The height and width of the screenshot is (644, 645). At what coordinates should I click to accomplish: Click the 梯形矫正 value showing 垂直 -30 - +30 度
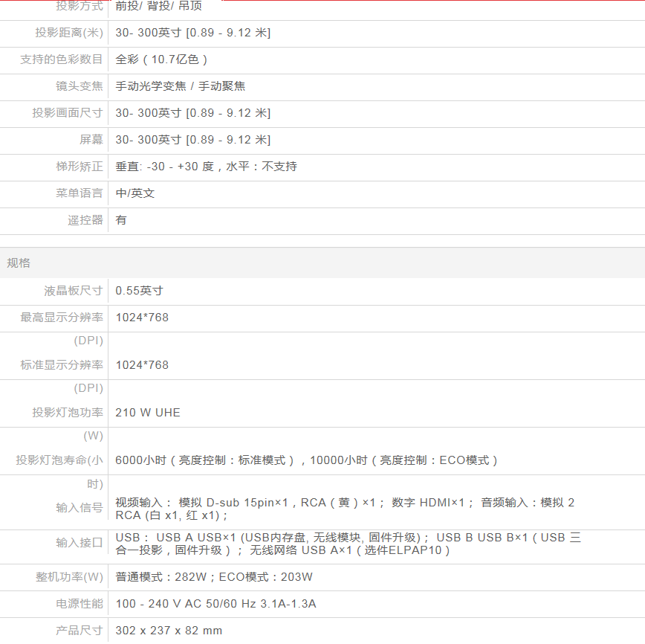[x=206, y=167]
